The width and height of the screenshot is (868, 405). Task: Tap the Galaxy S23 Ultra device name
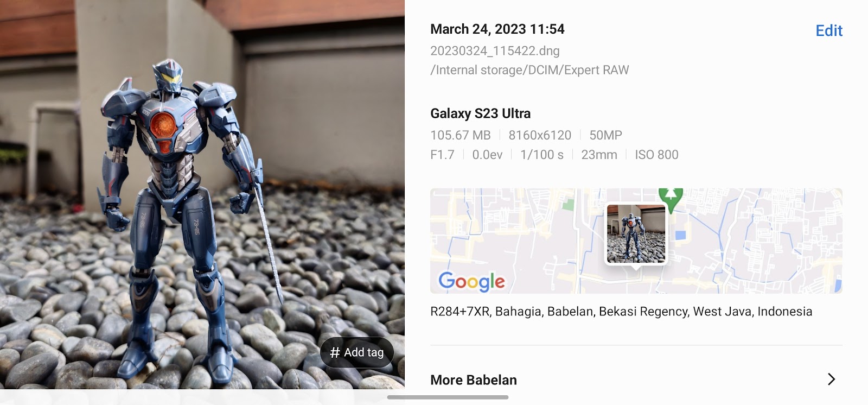tap(481, 113)
